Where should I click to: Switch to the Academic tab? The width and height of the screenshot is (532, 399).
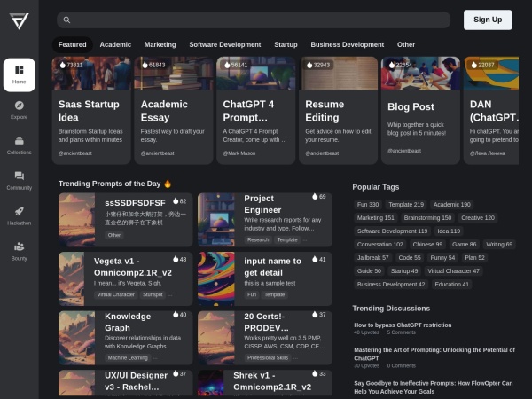(115, 44)
